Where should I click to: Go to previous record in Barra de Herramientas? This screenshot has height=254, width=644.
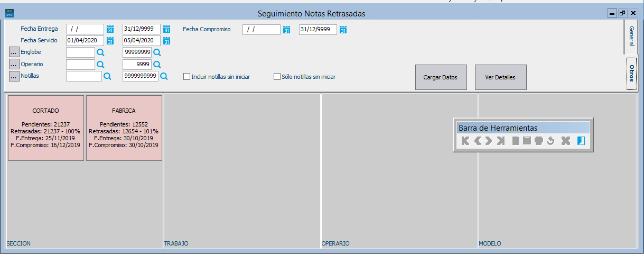[x=478, y=141]
